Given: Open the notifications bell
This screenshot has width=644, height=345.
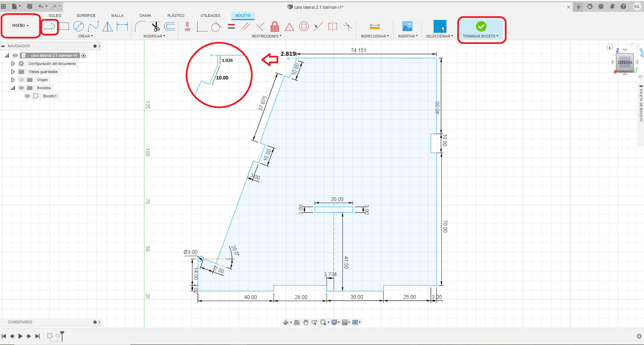Looking at the screenshot, I should coord(612,6).
